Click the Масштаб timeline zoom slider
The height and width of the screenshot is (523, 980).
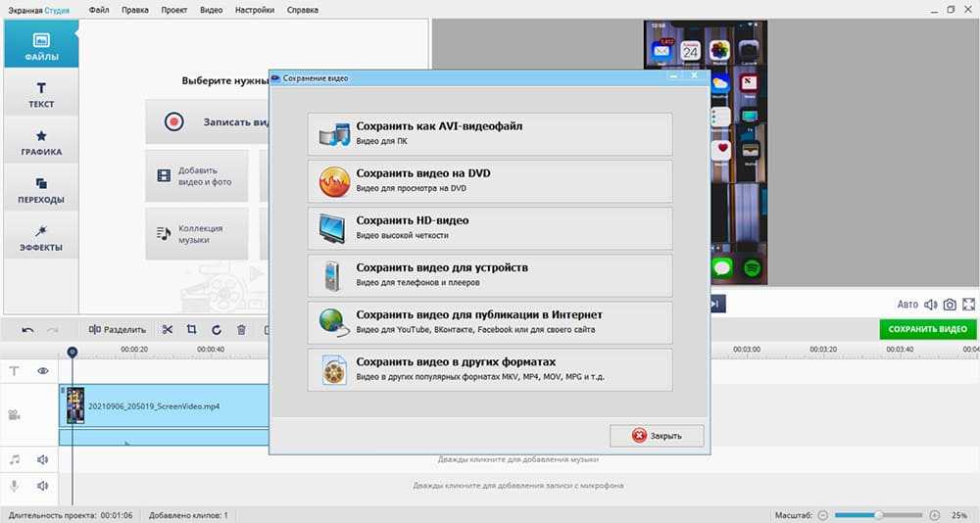coord(878,515)
